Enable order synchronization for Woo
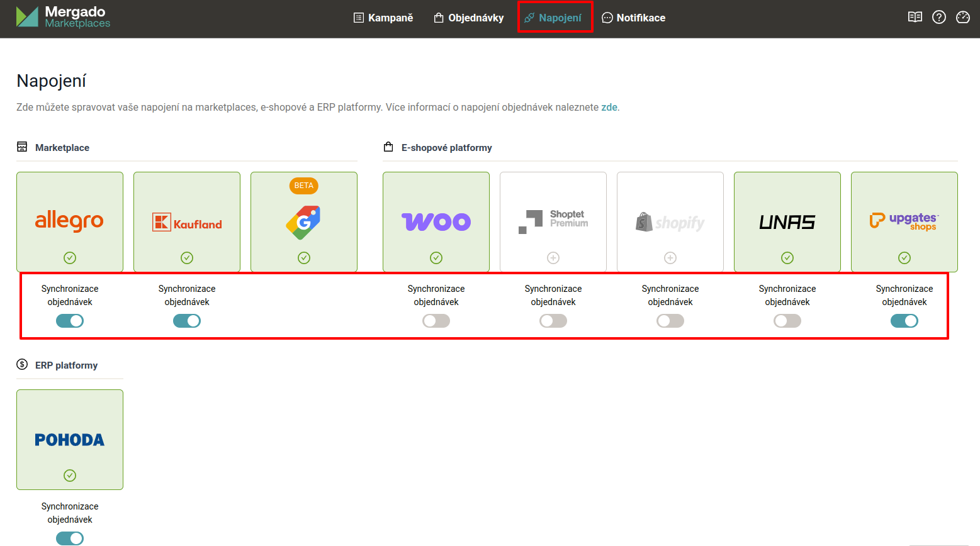 pos(436,321)
